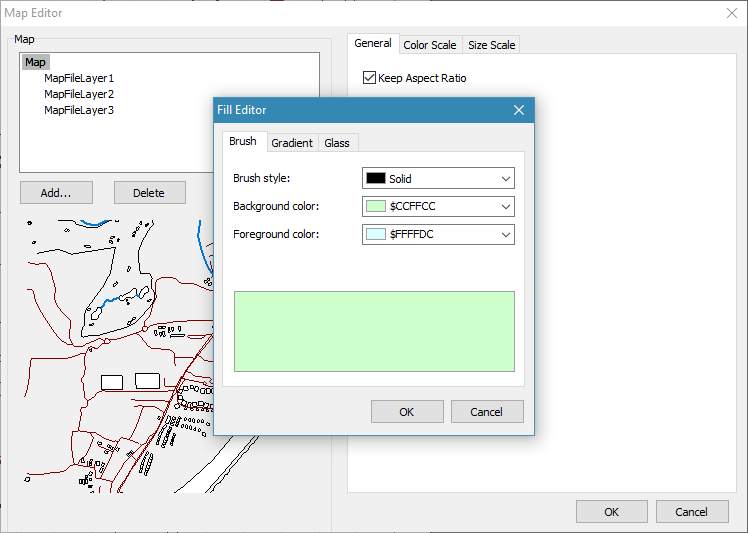The width and height of the screenshot is (748, 533).
Task: Switch to the Gradient tab
Action: (x=292, y=143)
